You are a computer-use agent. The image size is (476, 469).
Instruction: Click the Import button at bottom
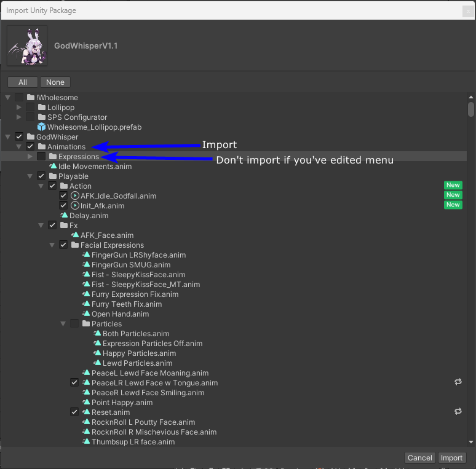point(452,457)
